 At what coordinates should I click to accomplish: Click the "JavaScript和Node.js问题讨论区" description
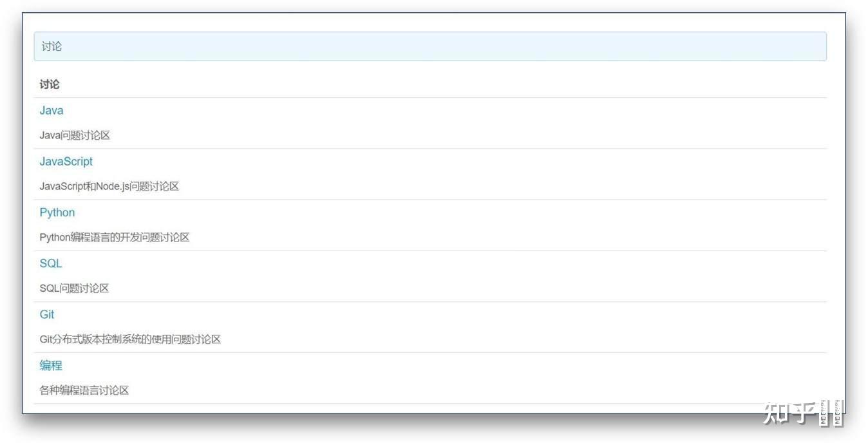[109, 187]
